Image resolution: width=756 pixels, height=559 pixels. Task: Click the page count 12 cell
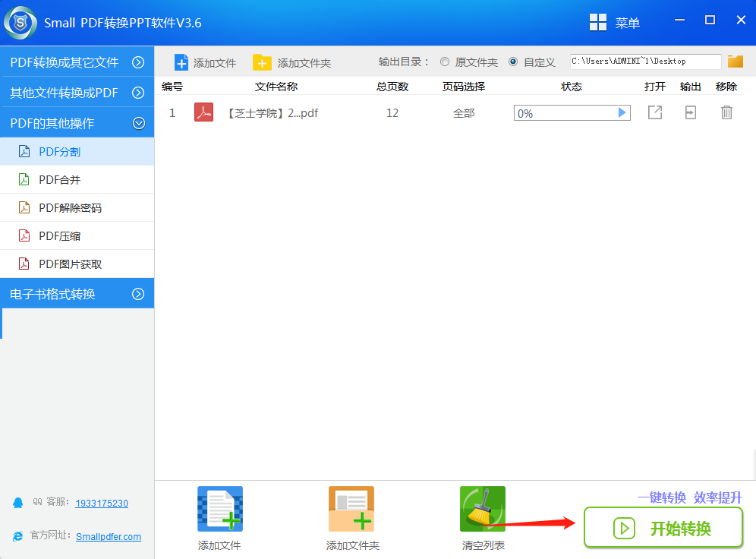tap(392, 113)
